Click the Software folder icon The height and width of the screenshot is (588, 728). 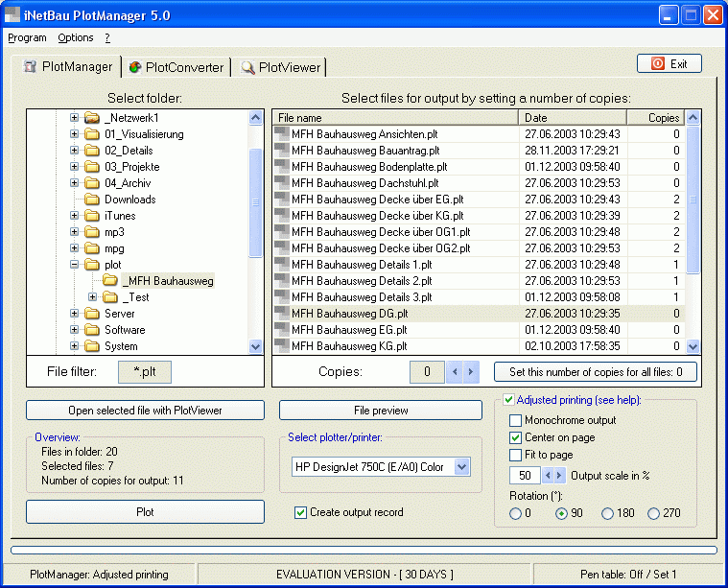coord(92,330)
